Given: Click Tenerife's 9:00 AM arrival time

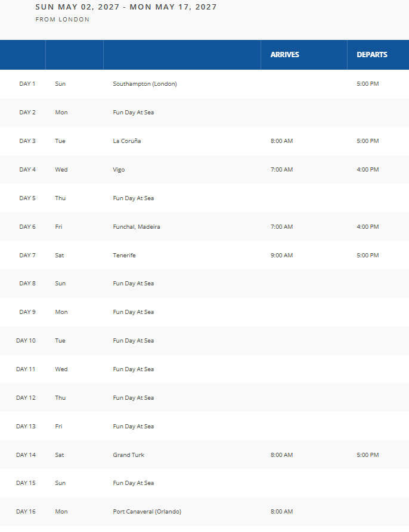Looking at the screenshot, I should pos(281,256).
